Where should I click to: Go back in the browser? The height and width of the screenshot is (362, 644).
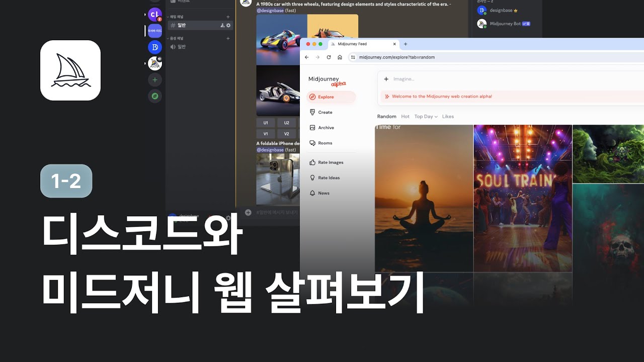pyautogui.click(x=307, y=57)
